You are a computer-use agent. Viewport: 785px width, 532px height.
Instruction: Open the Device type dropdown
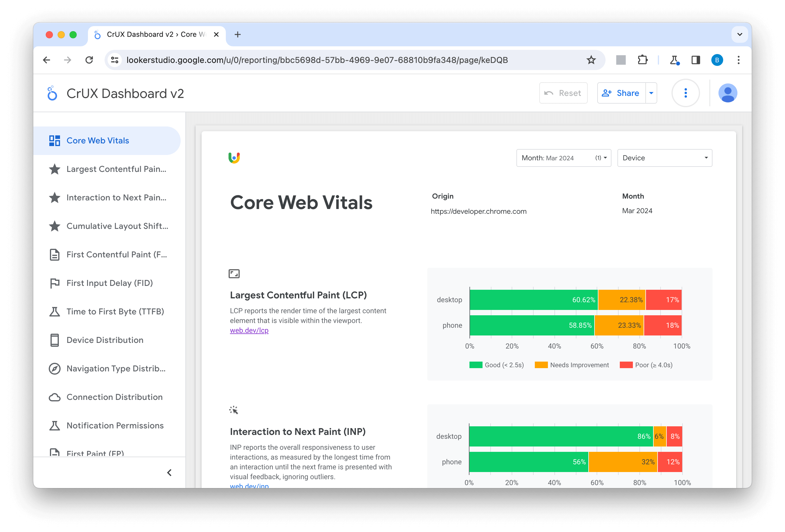664,157
